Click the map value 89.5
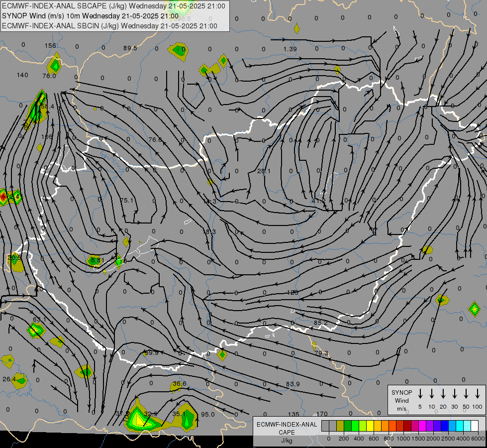487x448 pixels. click(130, 48)
